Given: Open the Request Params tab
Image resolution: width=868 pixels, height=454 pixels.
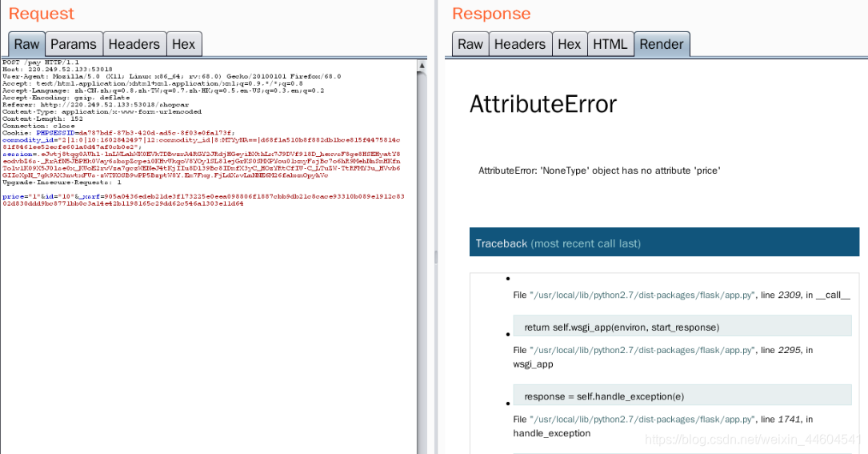Looking at the screenshot, I should pyautogui.click(x=73, y=44).
